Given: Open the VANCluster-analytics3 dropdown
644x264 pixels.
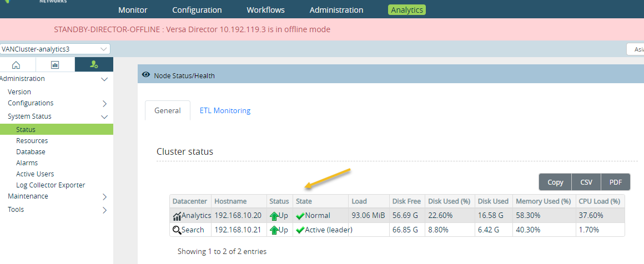Looking at the screenshot, I should coord(55,49).
